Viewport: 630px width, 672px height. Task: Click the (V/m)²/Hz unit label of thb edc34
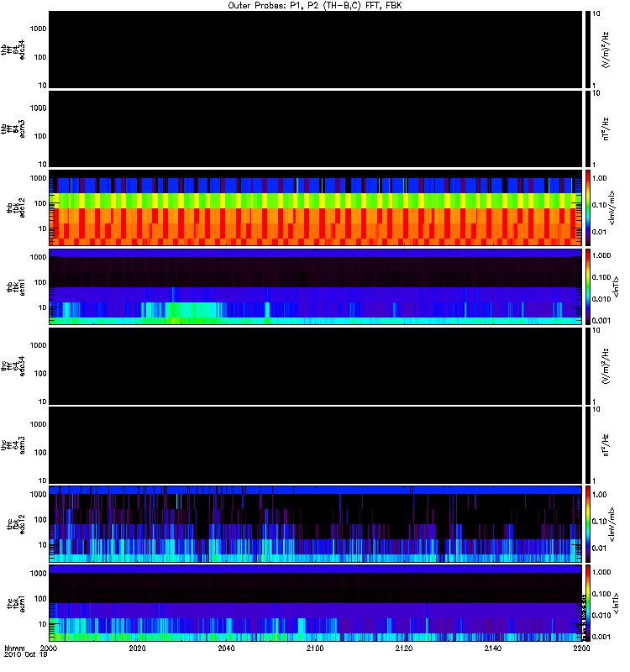[606, 50]
